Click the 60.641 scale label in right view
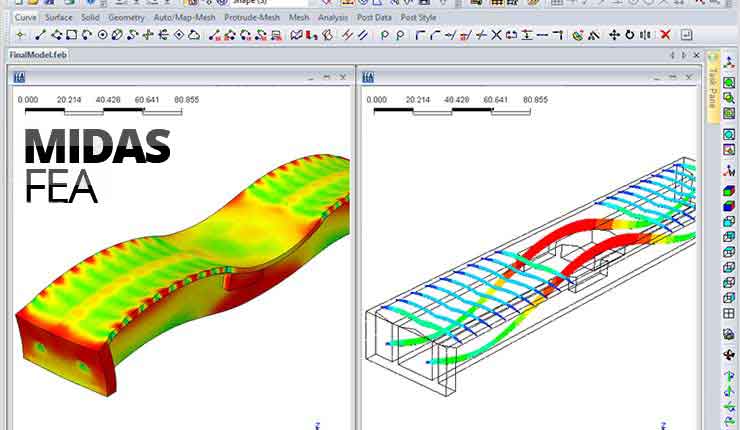Viewport: 740px width, 430px height. 496,100
